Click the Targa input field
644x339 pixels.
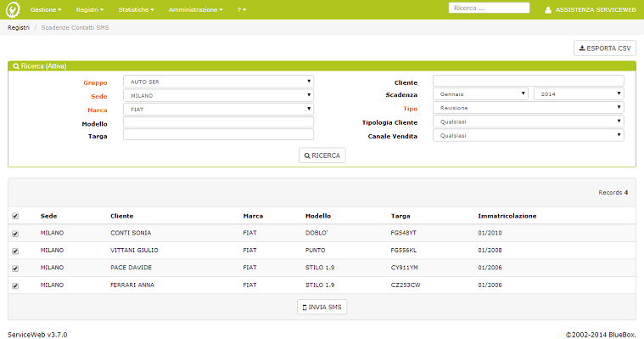click(218, 134)
